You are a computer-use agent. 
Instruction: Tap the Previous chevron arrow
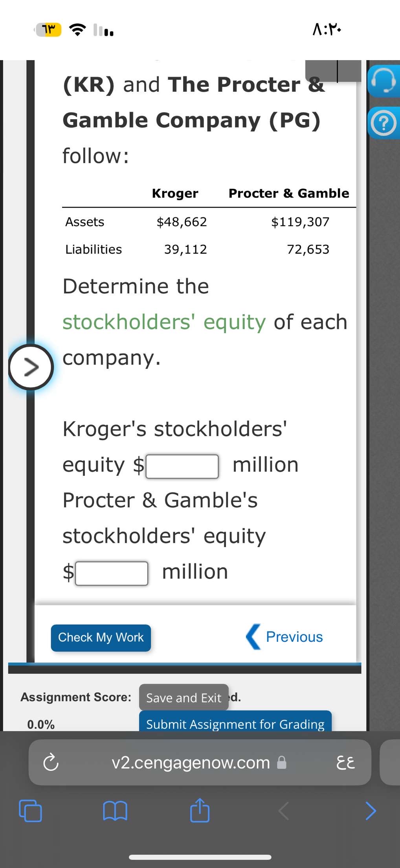253,636
